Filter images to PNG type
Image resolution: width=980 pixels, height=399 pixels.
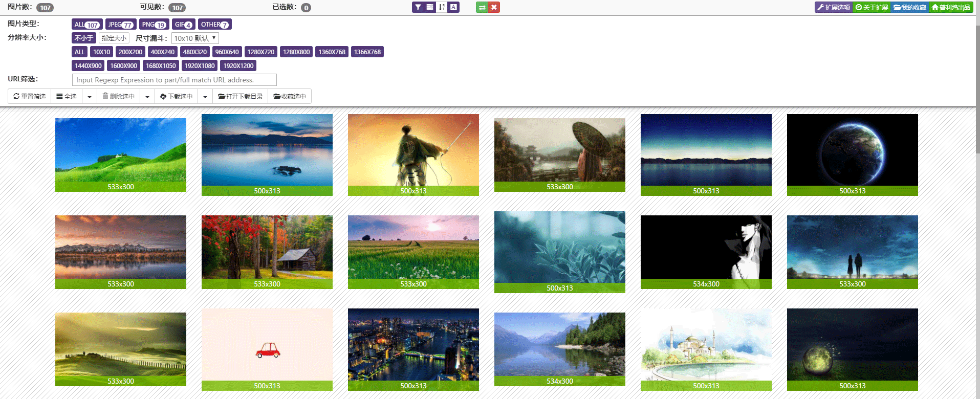tap(154, 24)
